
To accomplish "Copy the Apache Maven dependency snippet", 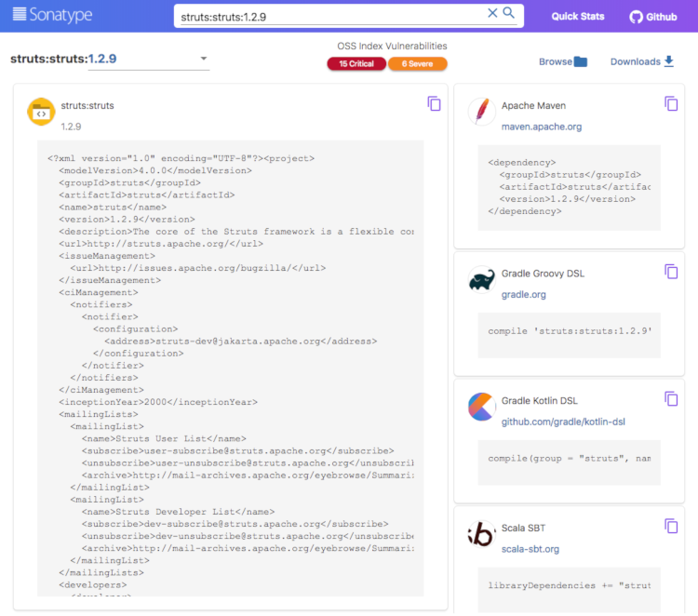I will (x=671, y=103).
